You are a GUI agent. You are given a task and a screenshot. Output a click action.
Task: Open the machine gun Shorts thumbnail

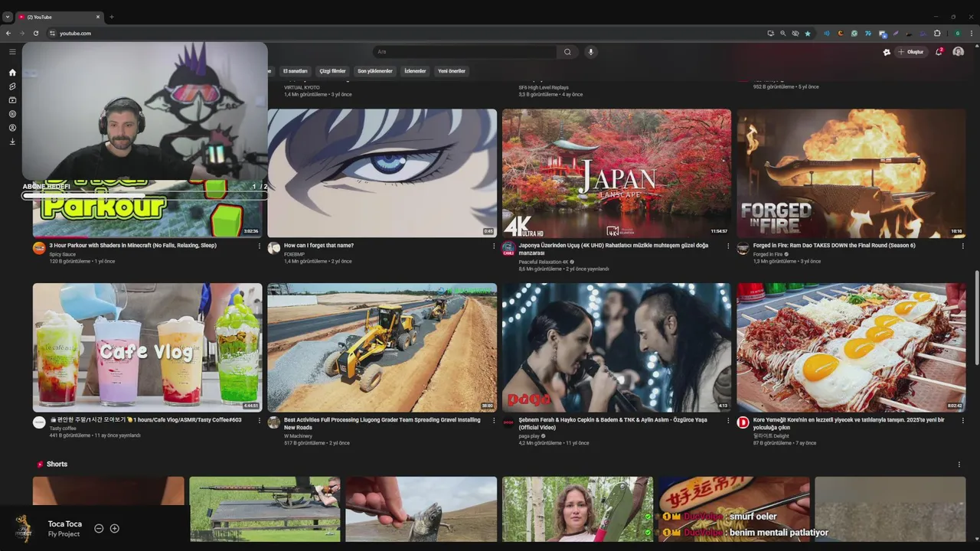point(265,509)
